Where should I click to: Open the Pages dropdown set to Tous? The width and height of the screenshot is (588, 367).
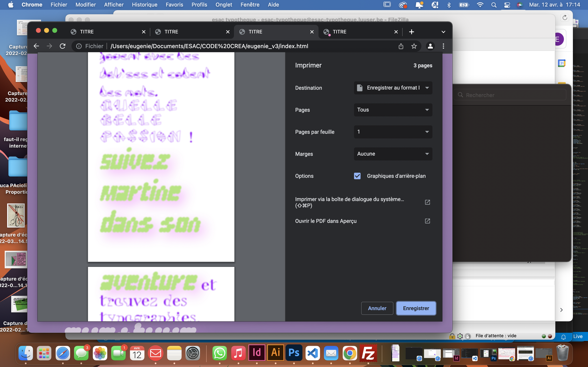(393, 110)
